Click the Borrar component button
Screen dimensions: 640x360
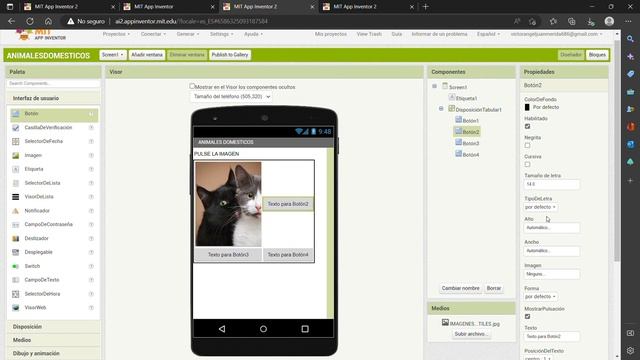pos(493,288)
